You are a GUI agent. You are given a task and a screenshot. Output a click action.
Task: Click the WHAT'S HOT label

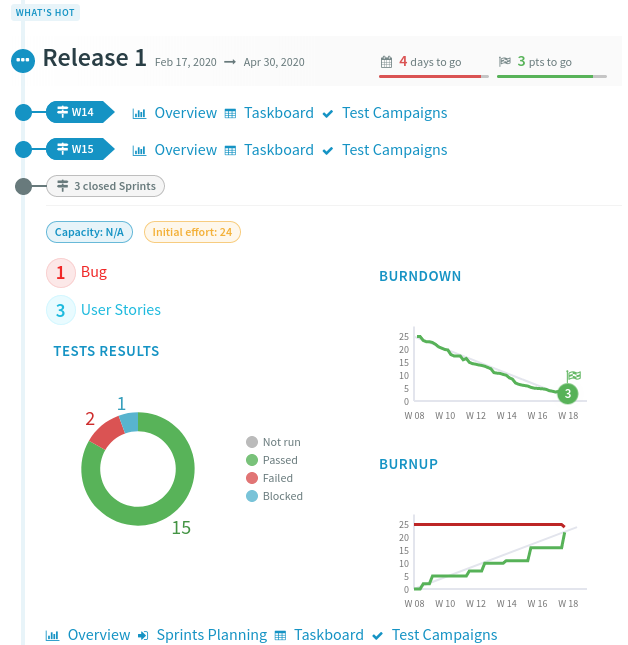(45, 12)
